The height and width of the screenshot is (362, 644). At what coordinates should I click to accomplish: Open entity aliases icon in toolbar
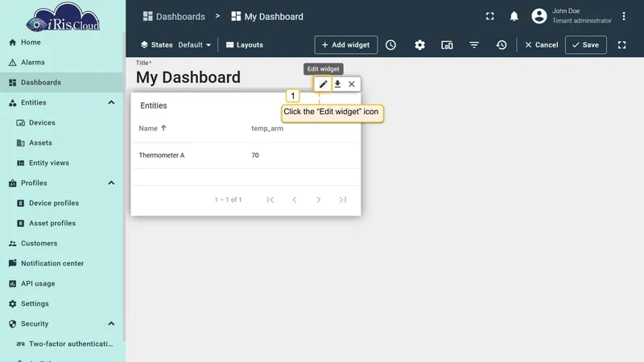(x=447, y=45)
